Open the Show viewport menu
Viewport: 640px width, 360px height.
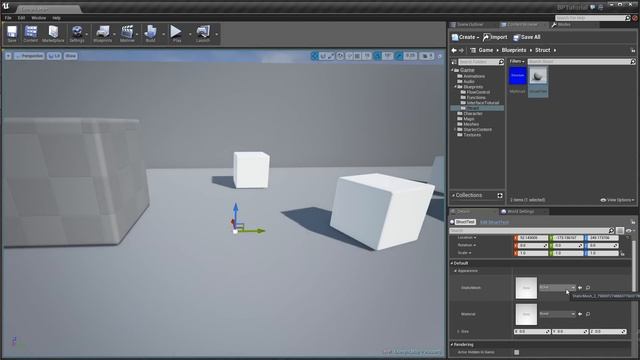71,56
